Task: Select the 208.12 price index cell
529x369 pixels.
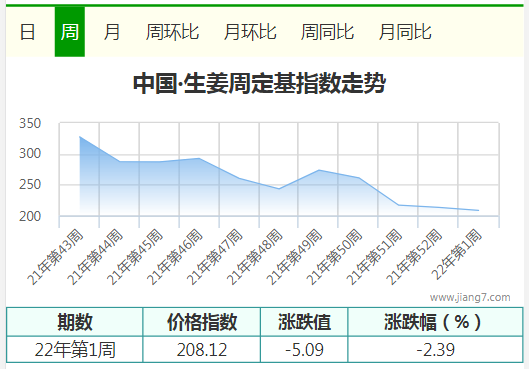Action: click(x=202, y=349)
